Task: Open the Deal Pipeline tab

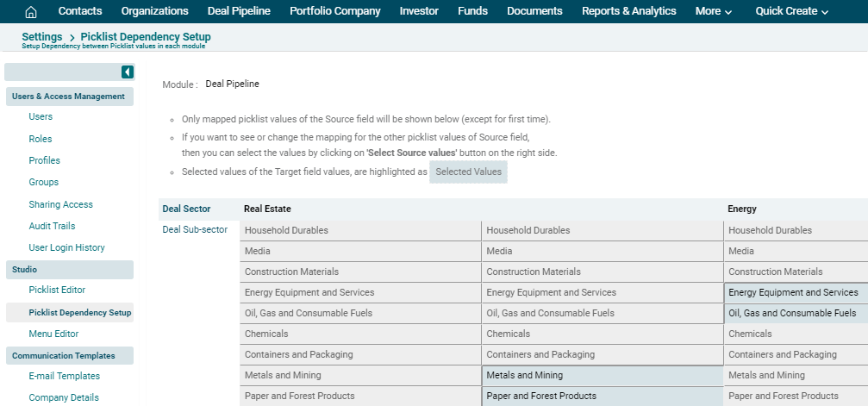Action: click(x=239, y=11)
